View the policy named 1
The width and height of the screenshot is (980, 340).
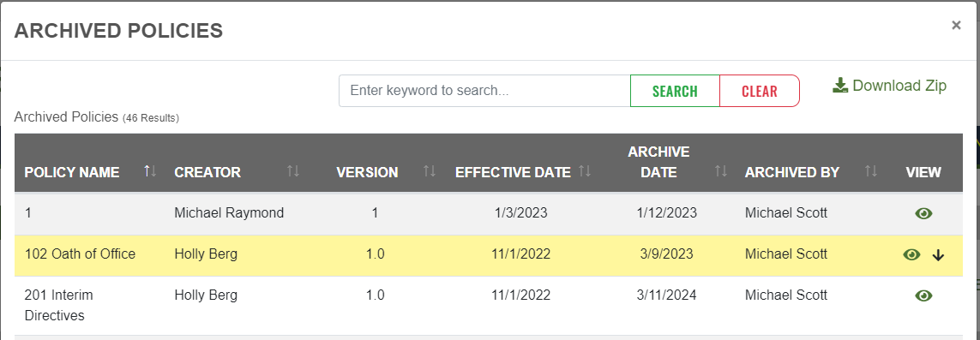pos(923,213)
